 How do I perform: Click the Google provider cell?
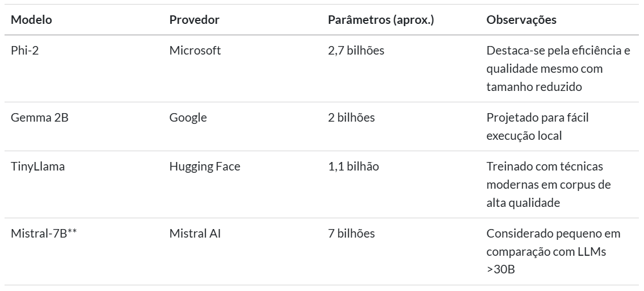pyautogui.click(x=188, y=118)
